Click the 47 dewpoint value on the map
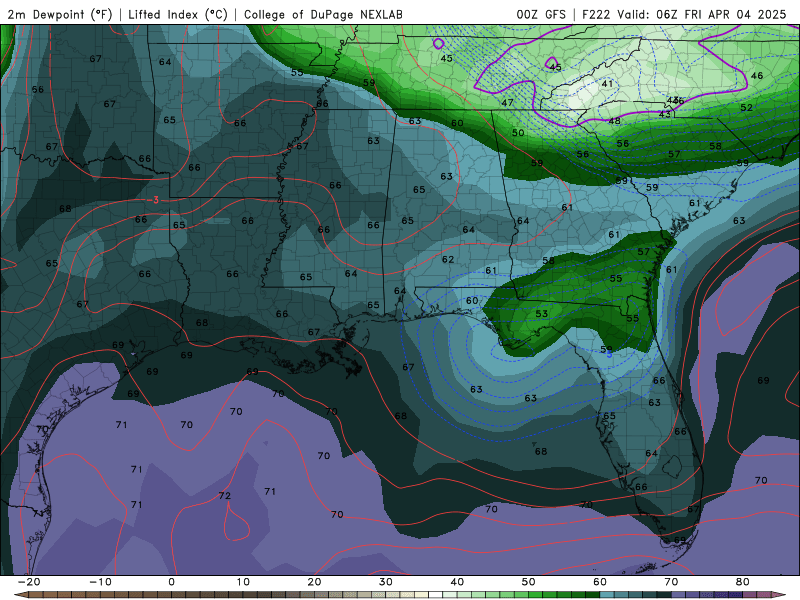800x600 pixels. 507,103
